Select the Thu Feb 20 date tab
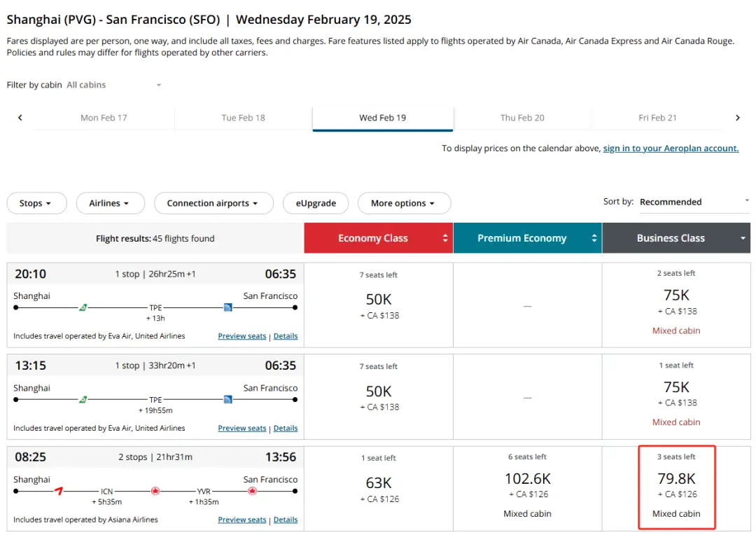Image resolution: width=756 pixels, height=535 pixels. tap(522, 118)
